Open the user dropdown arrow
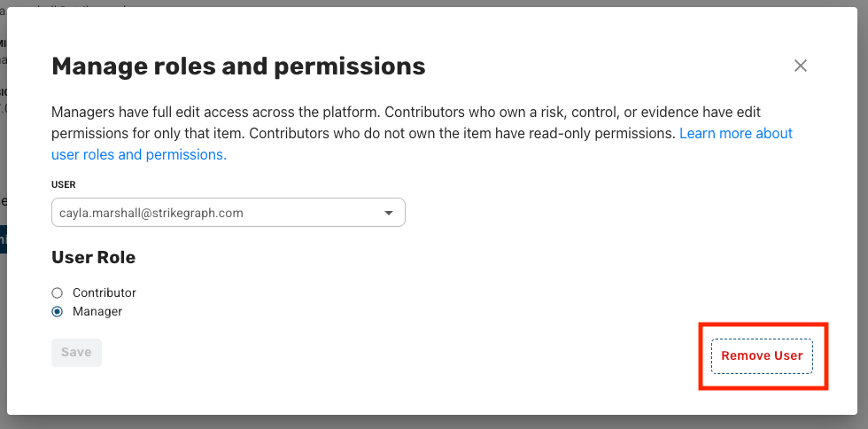This screenshot has width=868, height=429. pyautogui.click(x=389, y=213)
